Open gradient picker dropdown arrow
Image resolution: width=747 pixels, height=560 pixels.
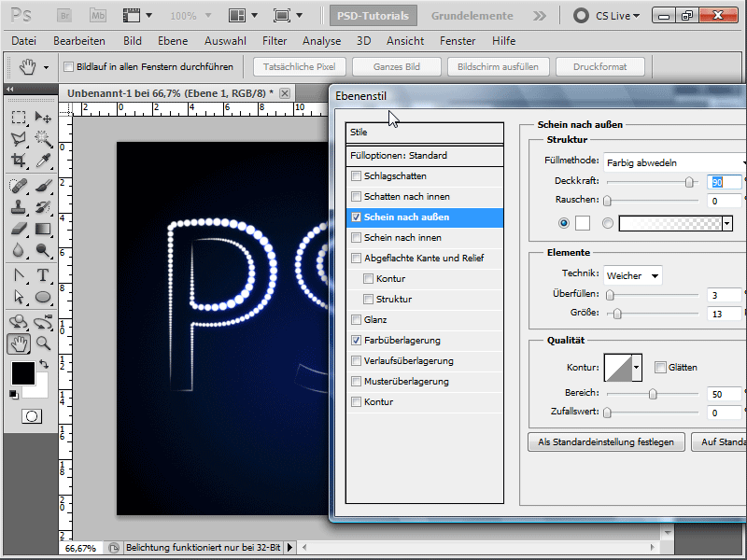pos(727,223)
